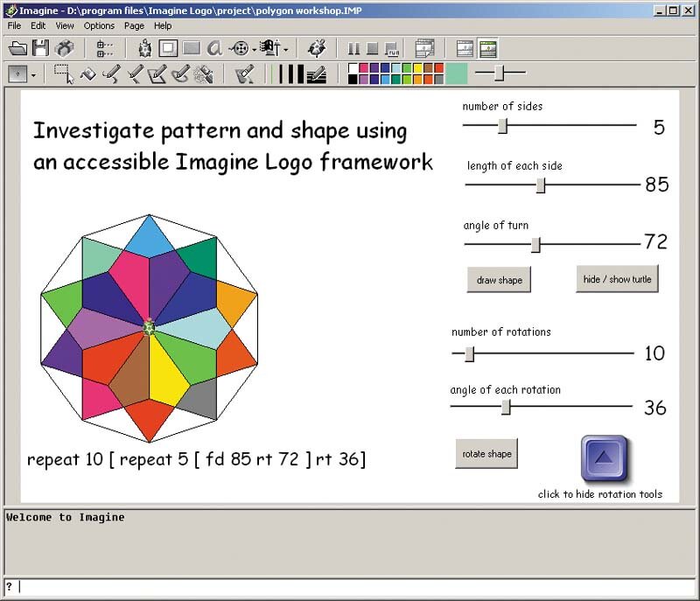Click the line pattern pencil icon
This screenshot has width=700, height=601.
[318, 74]
